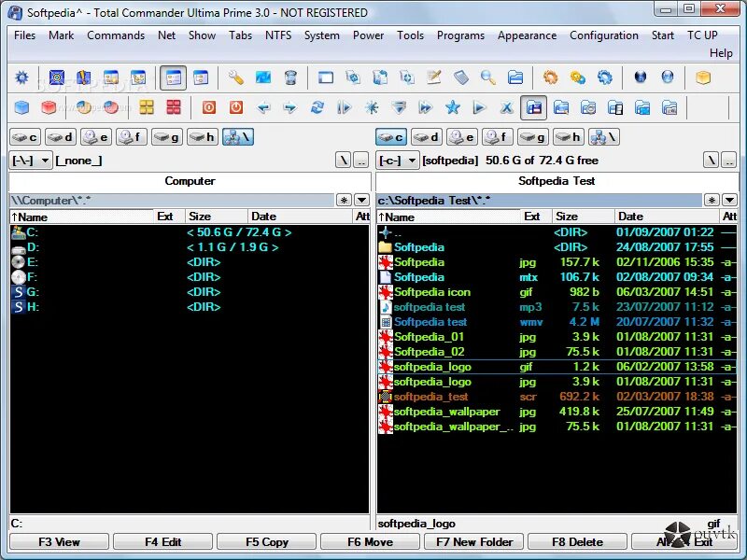This screenshot has height=560, width=747.
Task: Open the Configuration menu
Action: (x=603, y=35)
